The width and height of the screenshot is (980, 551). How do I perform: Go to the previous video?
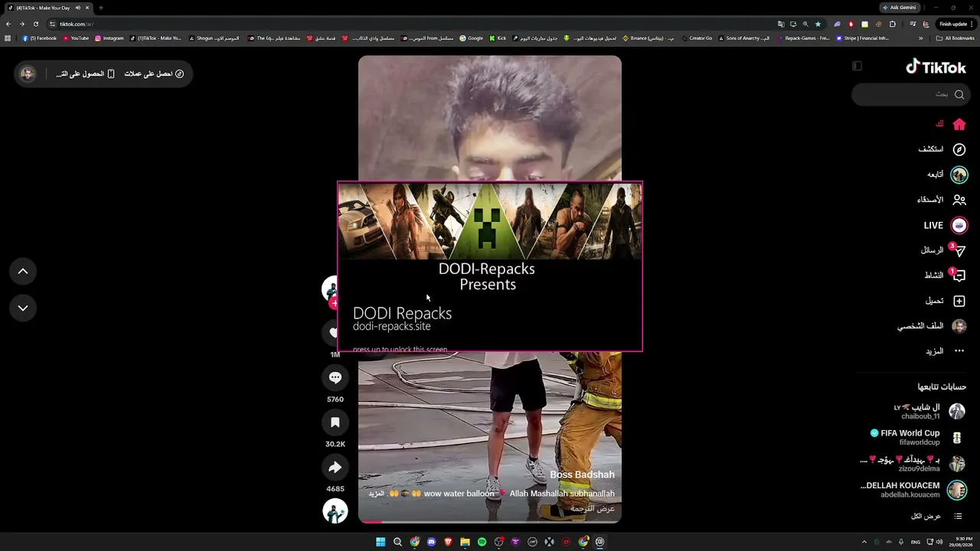(x=23, y=271)
